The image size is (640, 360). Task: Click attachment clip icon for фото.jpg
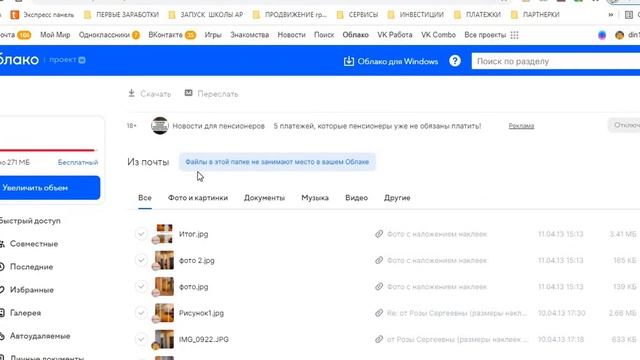379,287
